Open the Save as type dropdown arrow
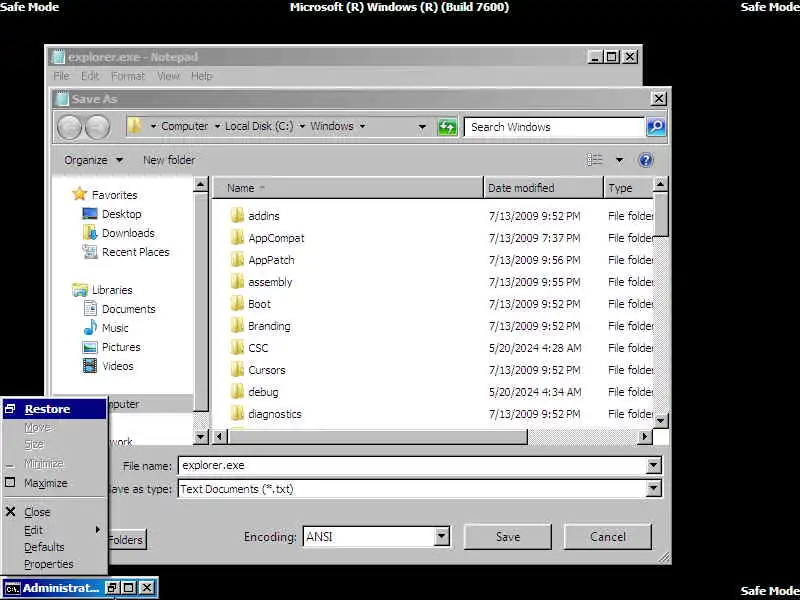Viewport: 800px width, 600px height. [654, 489]
